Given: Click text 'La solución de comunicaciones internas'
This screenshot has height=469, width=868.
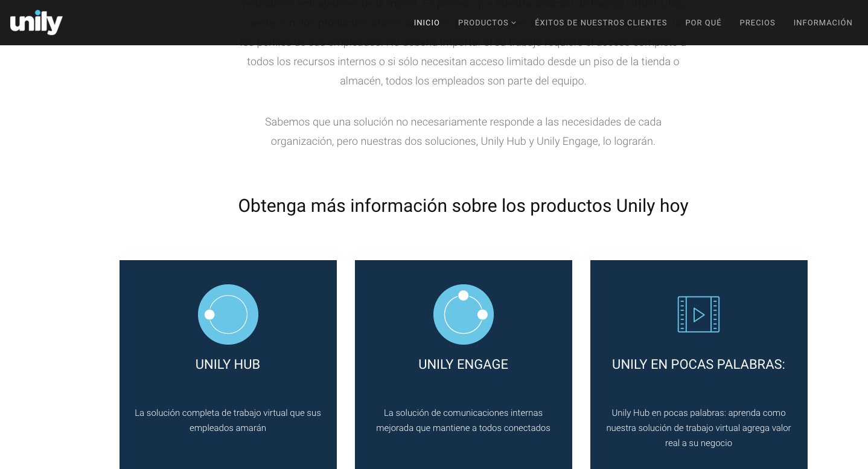Looking at the screenshot, I should click(x=463, y=413).
